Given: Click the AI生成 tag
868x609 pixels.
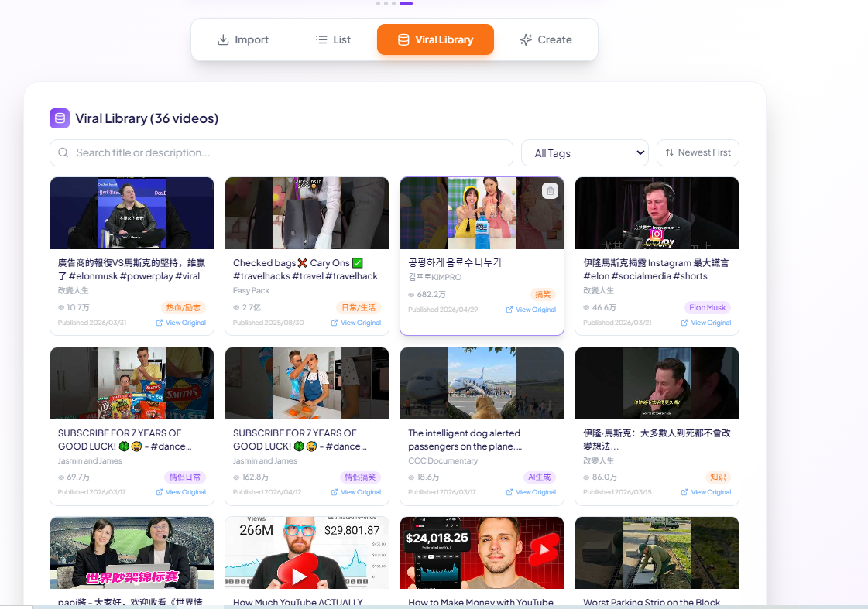Looking at the screenshot, I should (x=539, y=477).
